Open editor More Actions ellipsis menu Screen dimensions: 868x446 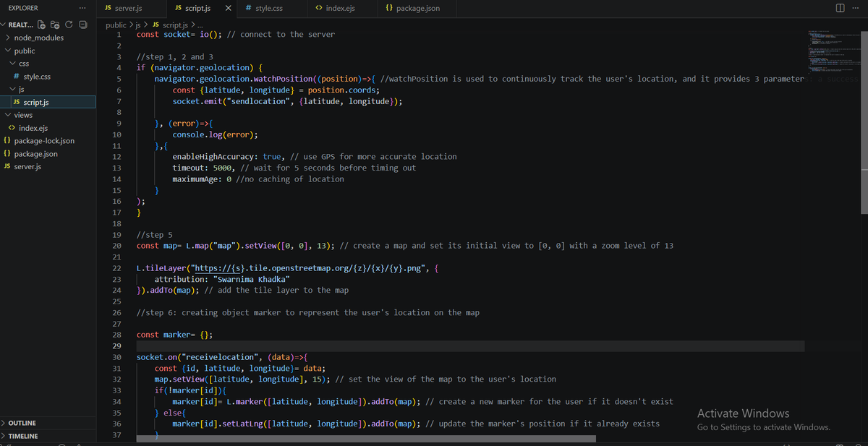(x=856, y=8)
